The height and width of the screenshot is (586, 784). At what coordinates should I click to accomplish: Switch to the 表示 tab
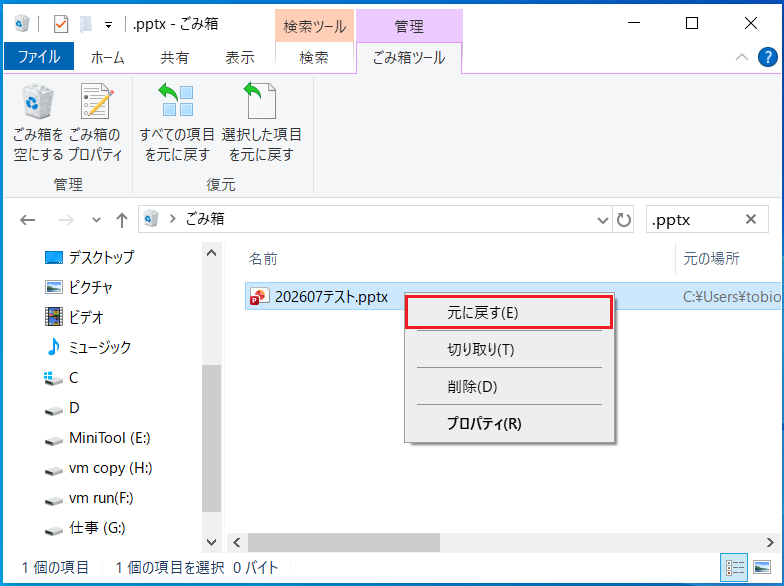pos(240,58)
